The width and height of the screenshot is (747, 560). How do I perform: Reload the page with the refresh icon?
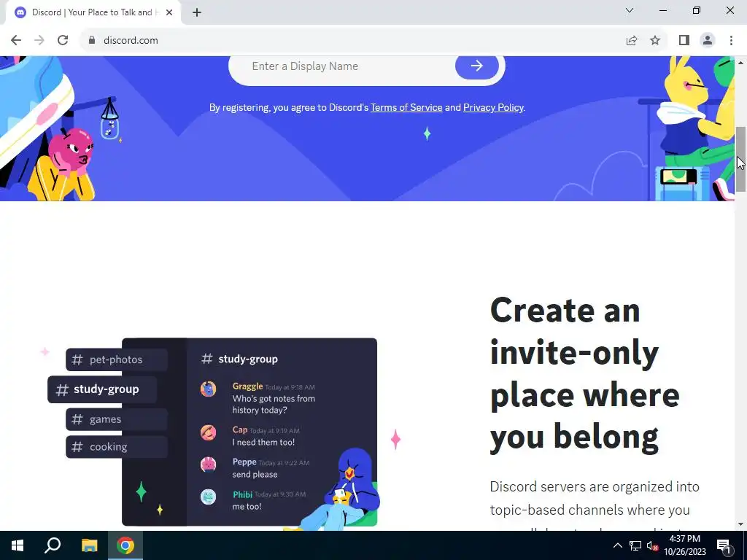point(63,41)
